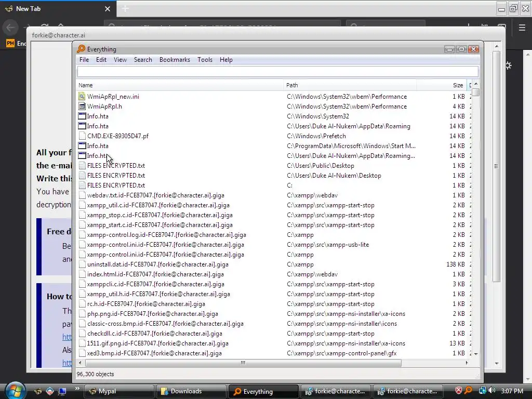This screenshot has width=532, height=399.
Task: Click the network tray icon
Action: 482,391
